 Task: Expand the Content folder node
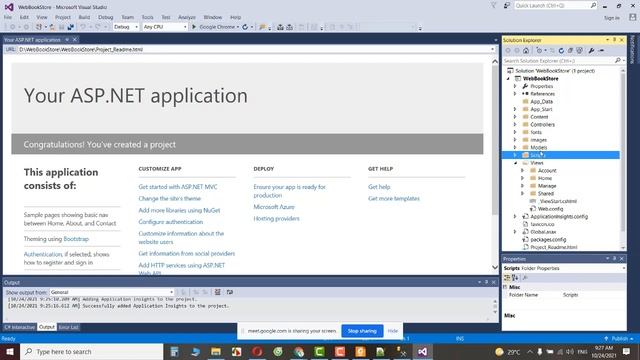point(515,117)
